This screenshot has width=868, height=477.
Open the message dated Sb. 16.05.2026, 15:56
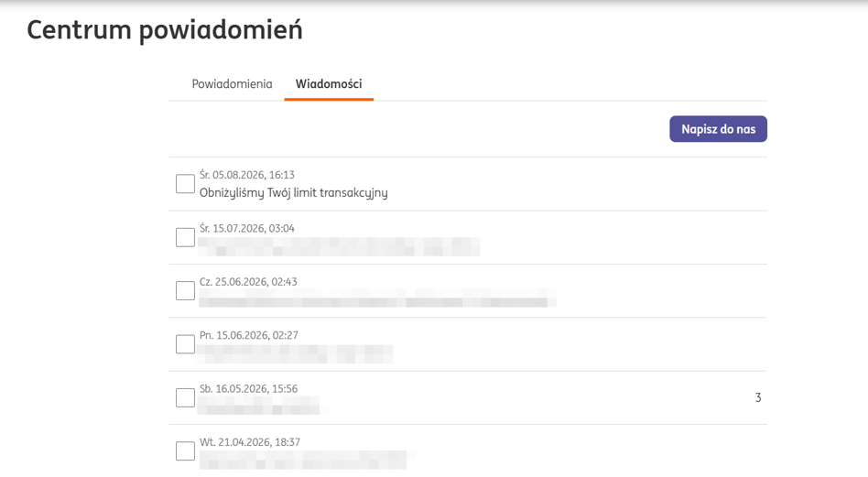click(x=468, y=398)
